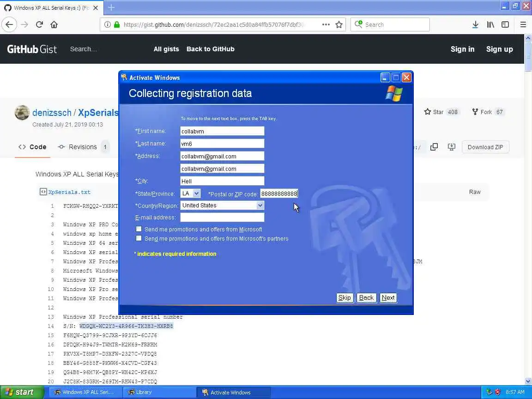Viewport: 532px width, 399px height.
Task: Click the page scrollbar down arrow
Action: pyautogui.click(x=528, y=381)
